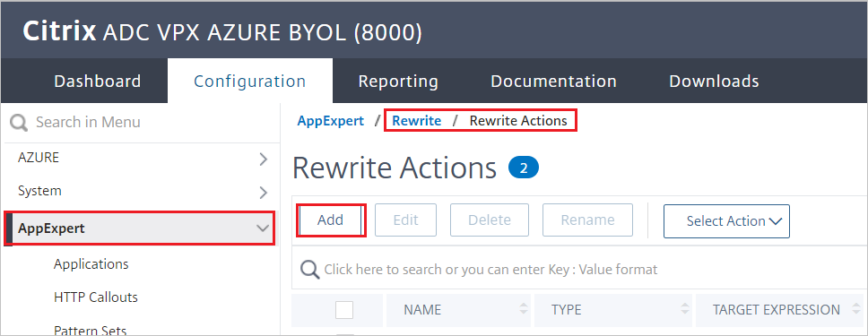Collapse the AppExpert chevron
868x336 pixels.
click(264, 228)
